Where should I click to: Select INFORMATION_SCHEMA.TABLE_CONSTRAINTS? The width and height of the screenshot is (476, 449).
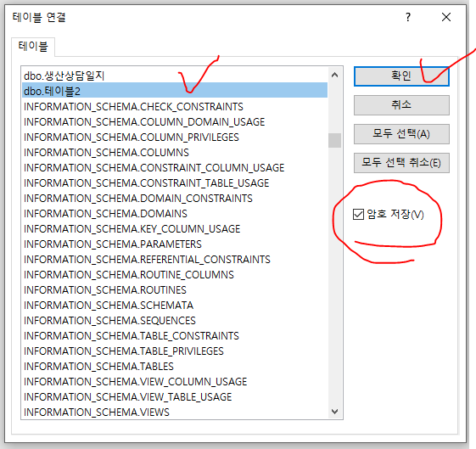[x=175, y=336]
